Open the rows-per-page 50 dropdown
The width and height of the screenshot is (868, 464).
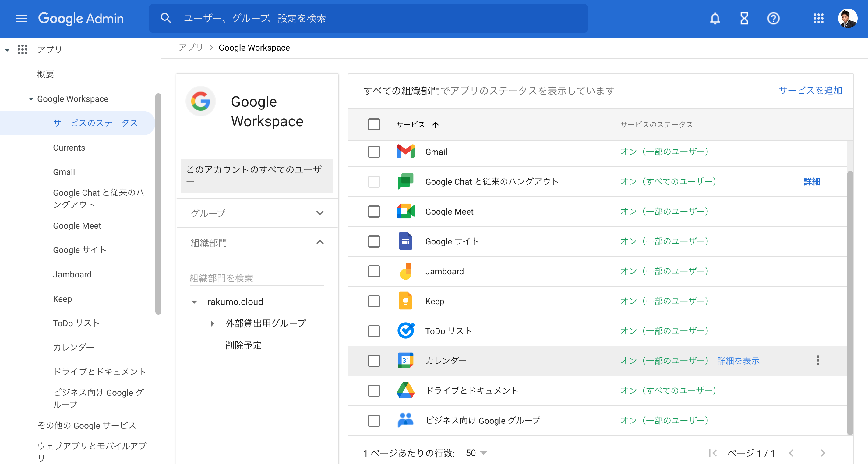pos(476,453)
